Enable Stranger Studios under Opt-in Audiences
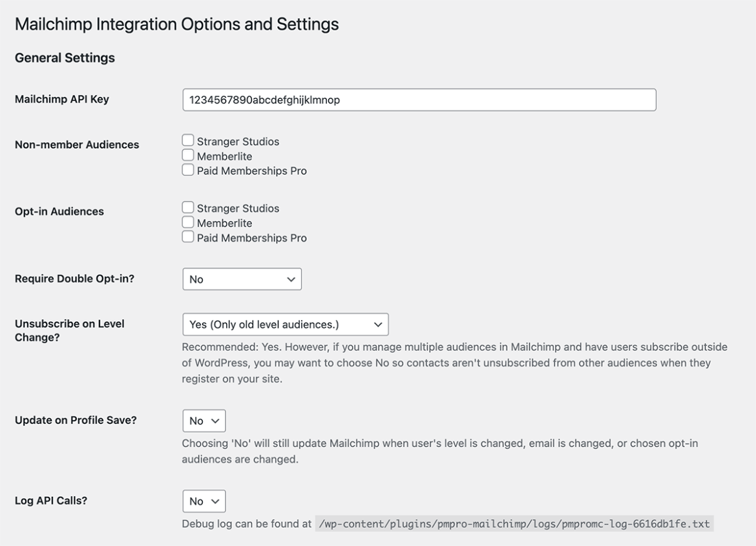The height and width of the screenshot is (546, 756). (188, 207)
